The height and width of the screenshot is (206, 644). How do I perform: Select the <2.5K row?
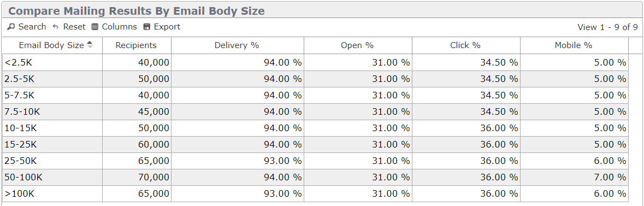(315, 62)
